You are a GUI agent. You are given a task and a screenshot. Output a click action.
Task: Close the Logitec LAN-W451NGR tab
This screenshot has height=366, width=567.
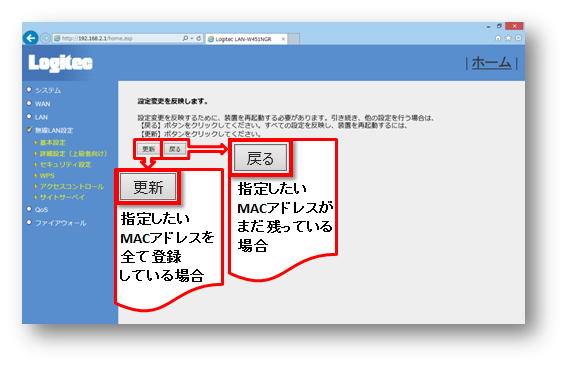[283, 39]
